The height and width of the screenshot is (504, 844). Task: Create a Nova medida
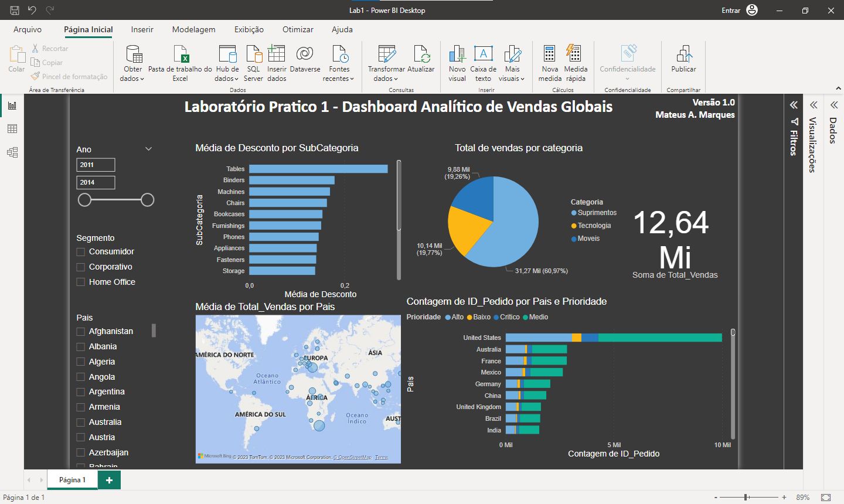(x=550, y=63)
